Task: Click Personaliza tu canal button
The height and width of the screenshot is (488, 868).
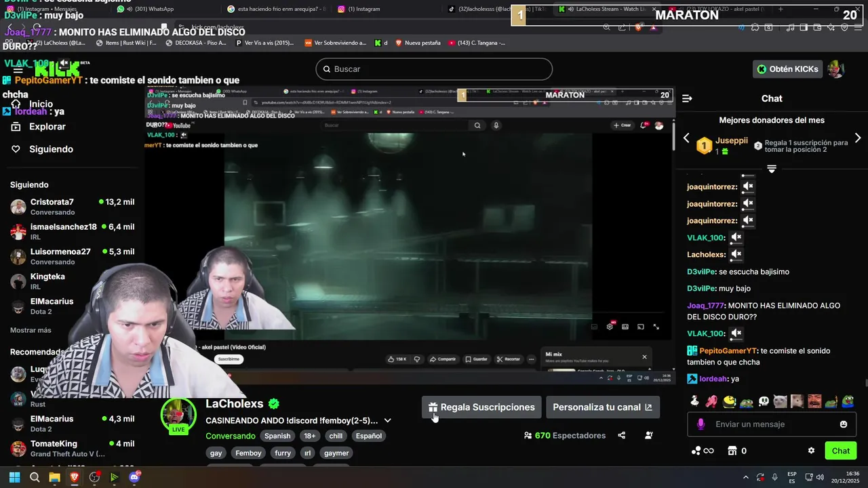Action: pos(602,407)
